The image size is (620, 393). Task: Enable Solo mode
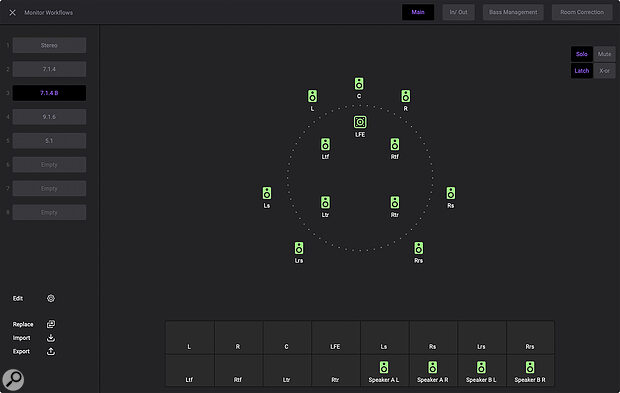[582, 54]
